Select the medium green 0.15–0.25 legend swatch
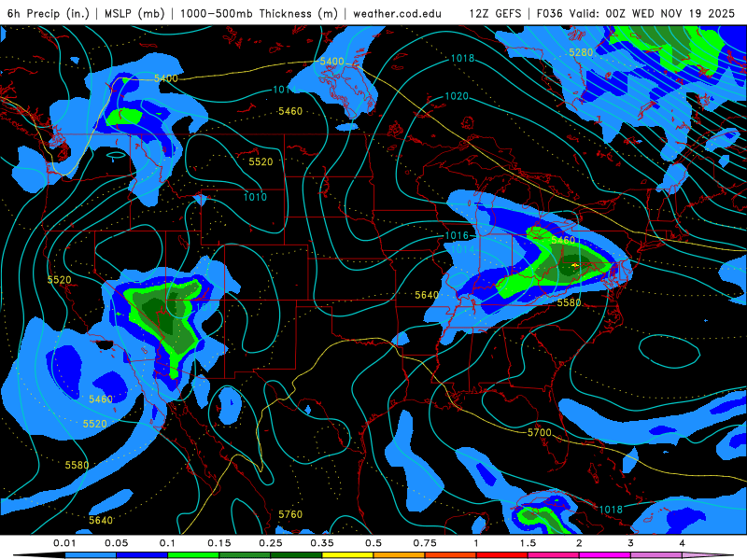The width and height of the screenshot is (747, 560). (245, 555)
